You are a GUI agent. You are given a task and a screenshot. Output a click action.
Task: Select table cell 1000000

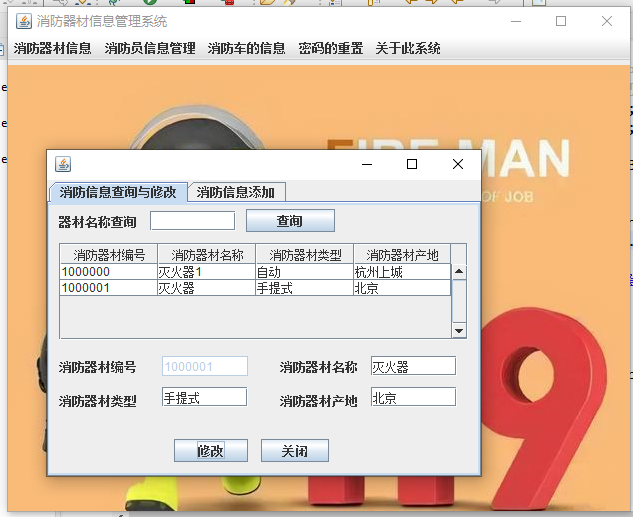tap(109, 272)
